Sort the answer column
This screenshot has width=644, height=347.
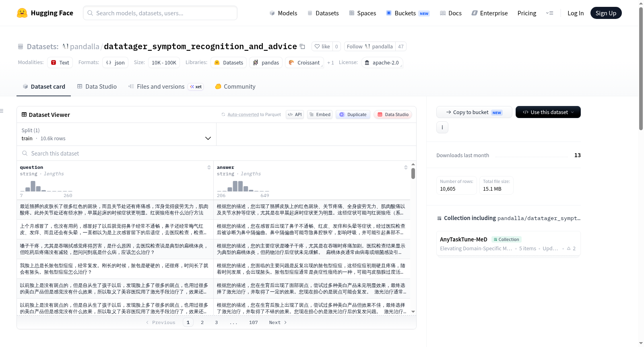click(406, 167)
